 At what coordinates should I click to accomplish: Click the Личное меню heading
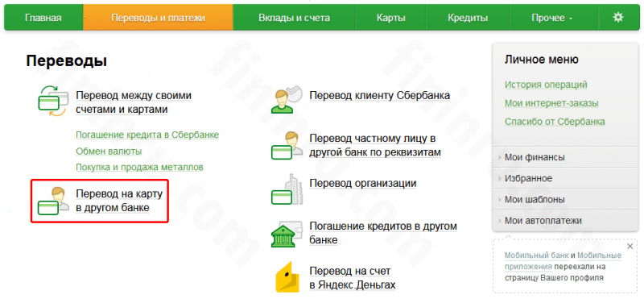click(541, 60)
